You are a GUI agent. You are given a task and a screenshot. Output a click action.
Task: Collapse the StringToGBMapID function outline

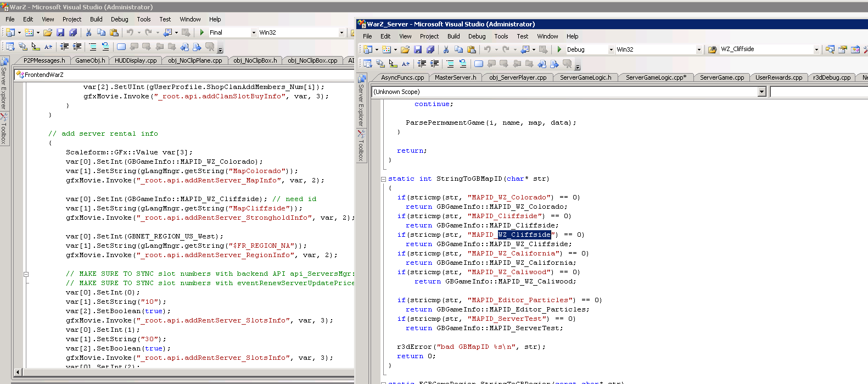383,179
